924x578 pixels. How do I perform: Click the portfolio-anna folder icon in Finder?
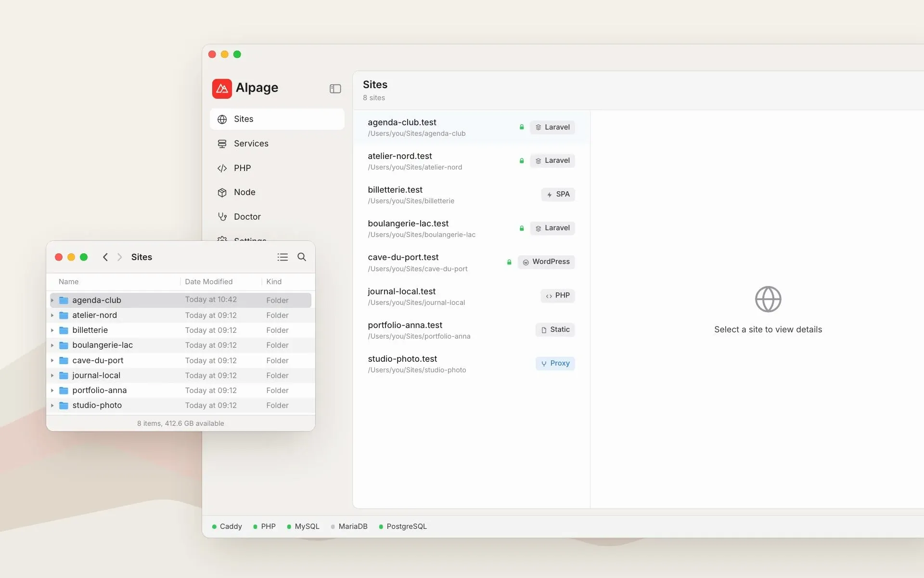[x=64, y=390]
